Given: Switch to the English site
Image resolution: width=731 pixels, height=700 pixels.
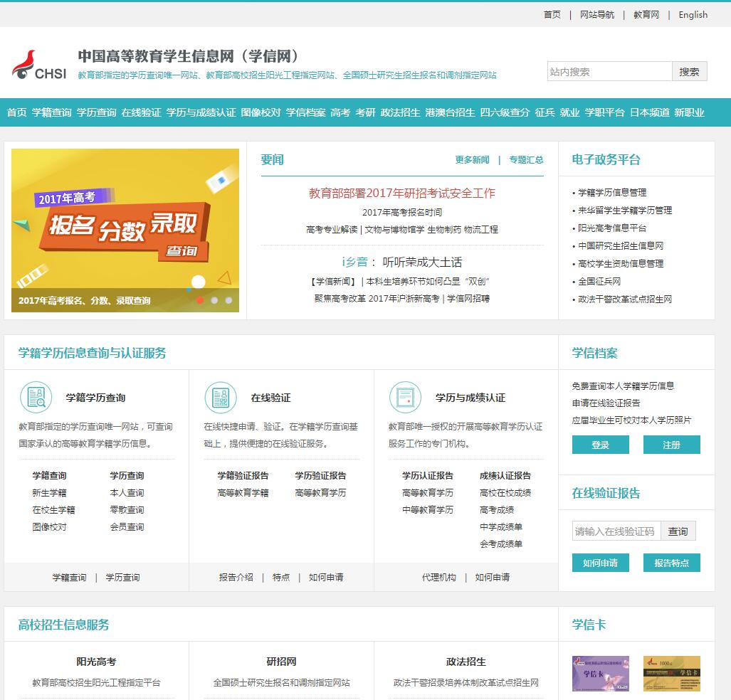Looking at the screenshot, I should 693,15.
